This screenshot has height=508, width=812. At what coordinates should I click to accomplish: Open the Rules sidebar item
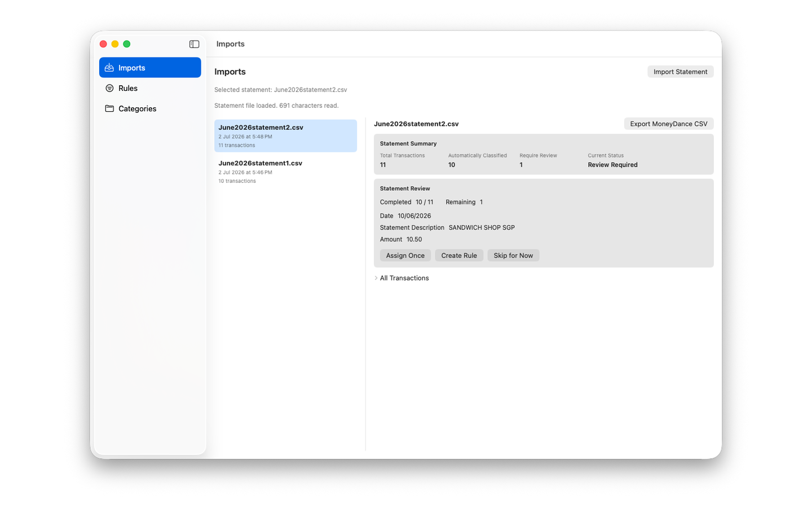[150, 88]
